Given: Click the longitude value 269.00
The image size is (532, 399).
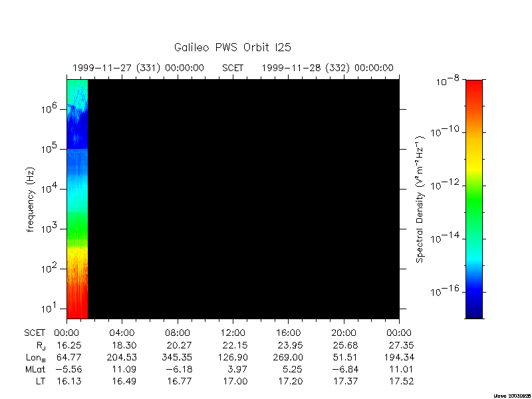Looking at the screenshot, I should point(288,357).
